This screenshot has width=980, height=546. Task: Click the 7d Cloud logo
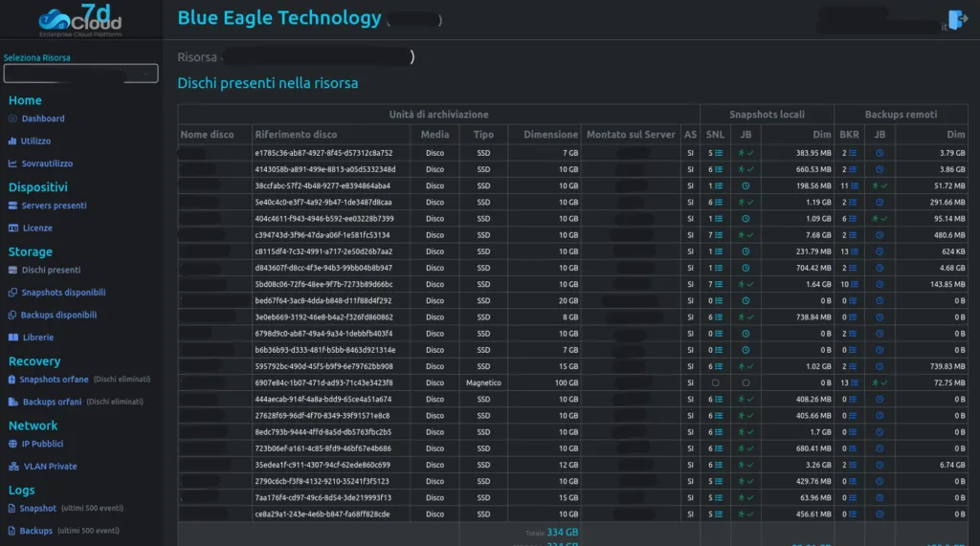click(x=80, y=20)
